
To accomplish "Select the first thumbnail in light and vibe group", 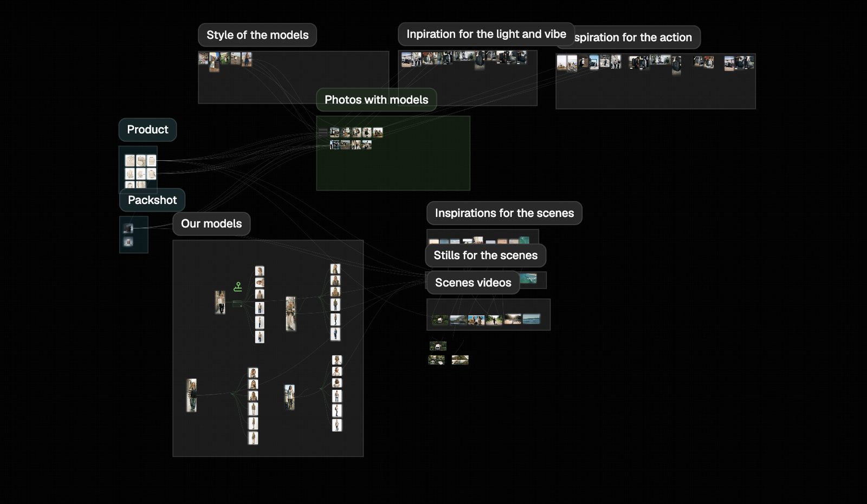I will coord(406,60).
